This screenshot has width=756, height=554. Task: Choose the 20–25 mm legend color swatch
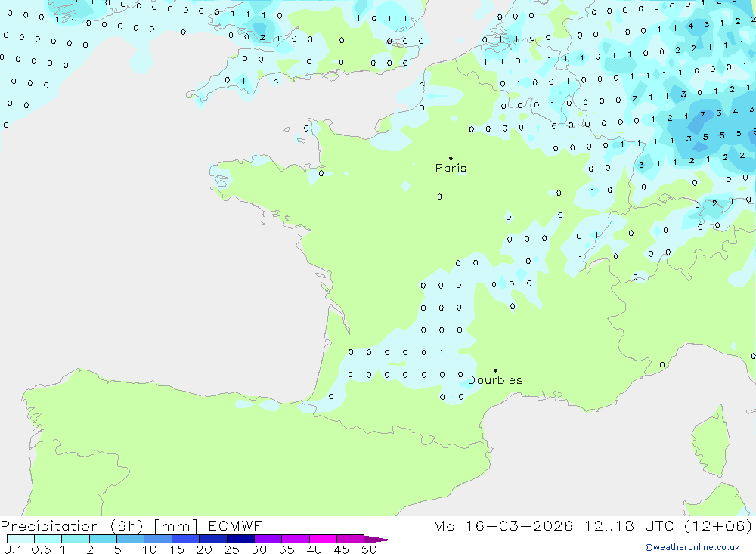pyautogui.click(x=213, y=539)
